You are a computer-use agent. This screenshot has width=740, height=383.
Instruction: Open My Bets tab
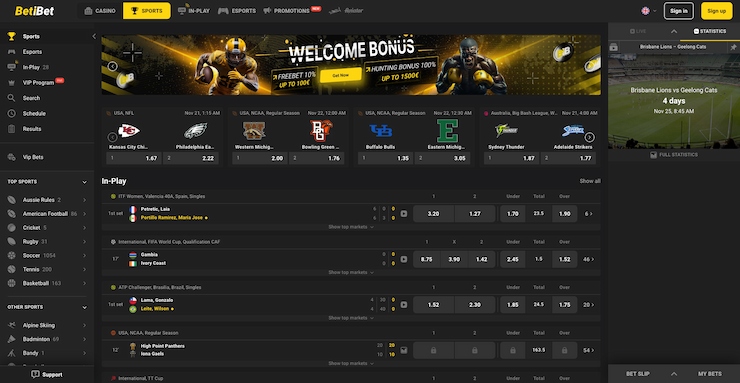(710, 374)
